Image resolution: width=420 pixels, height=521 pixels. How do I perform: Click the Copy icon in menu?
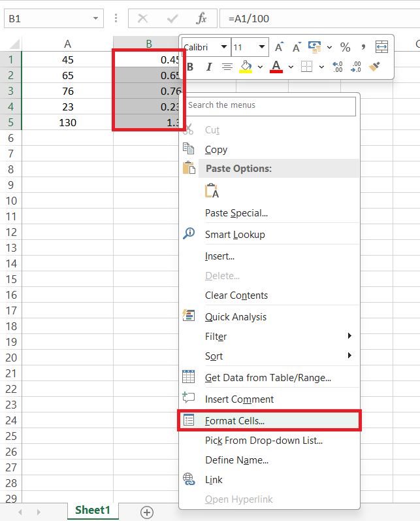[x=188, y=148]
